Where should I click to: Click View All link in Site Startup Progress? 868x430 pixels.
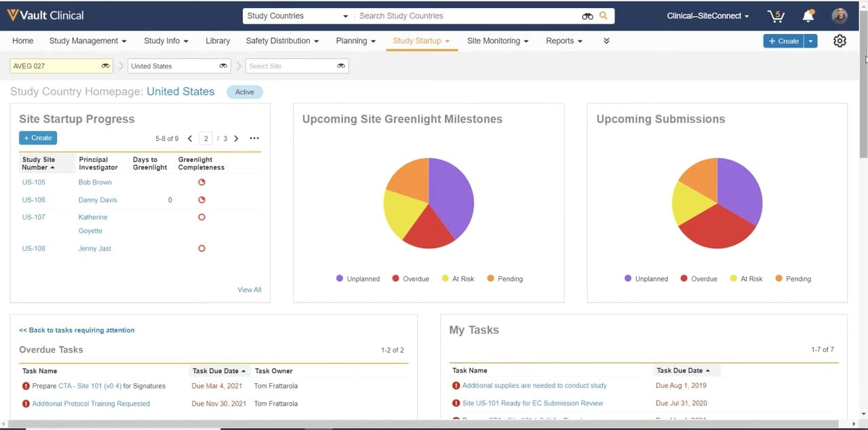[x=249, y=290]
